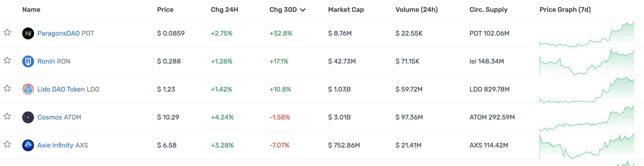The height and width of the screenshot is (166, 644).
Task: Open the Ronin 7d price graph
Action: coord(587,63)
